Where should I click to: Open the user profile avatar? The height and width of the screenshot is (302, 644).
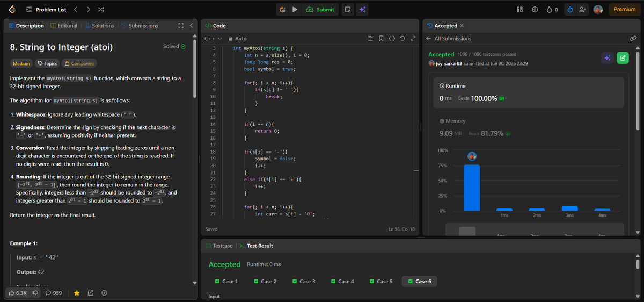click(598, 9)
